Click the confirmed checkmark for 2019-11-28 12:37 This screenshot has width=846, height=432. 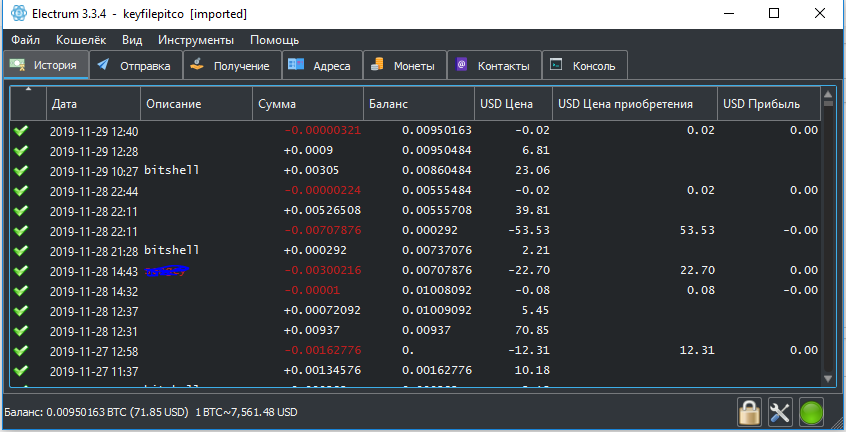pos(21,311)
